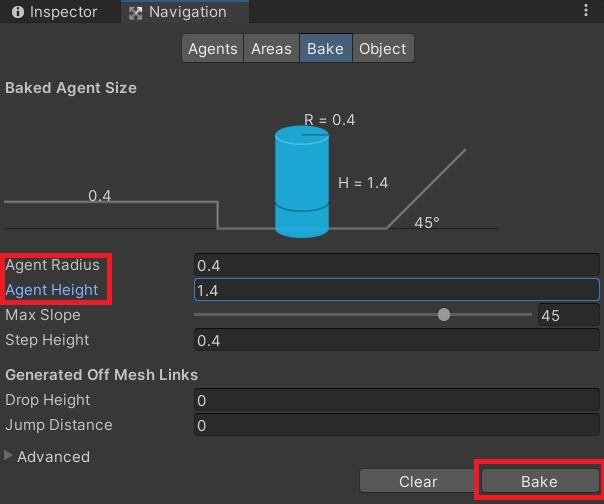Viewport: 604px width, 504px height.
Task: Click the Step Height input field
Action: coord(396,340)
